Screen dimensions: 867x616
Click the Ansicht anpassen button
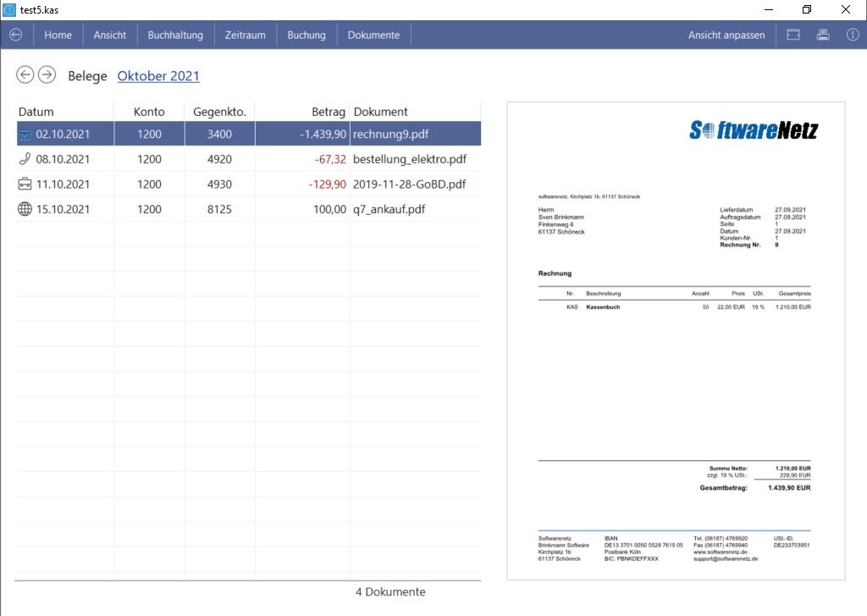pos(726,35)
